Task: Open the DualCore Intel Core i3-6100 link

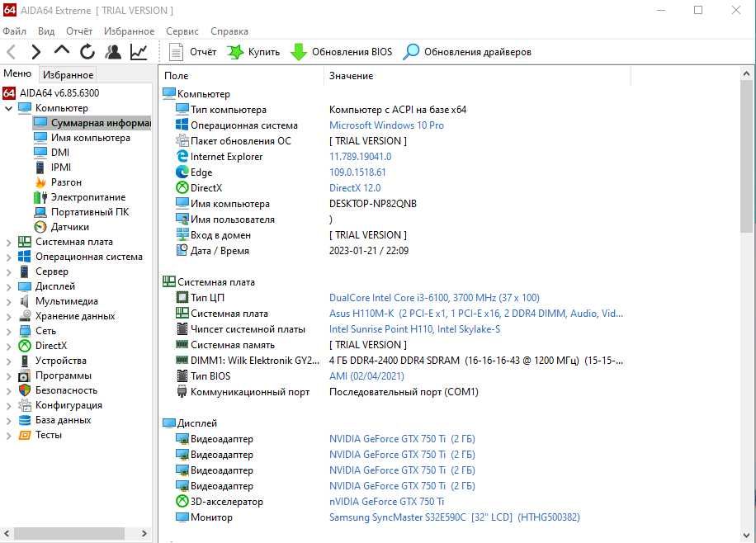Action: pos(434,298)
